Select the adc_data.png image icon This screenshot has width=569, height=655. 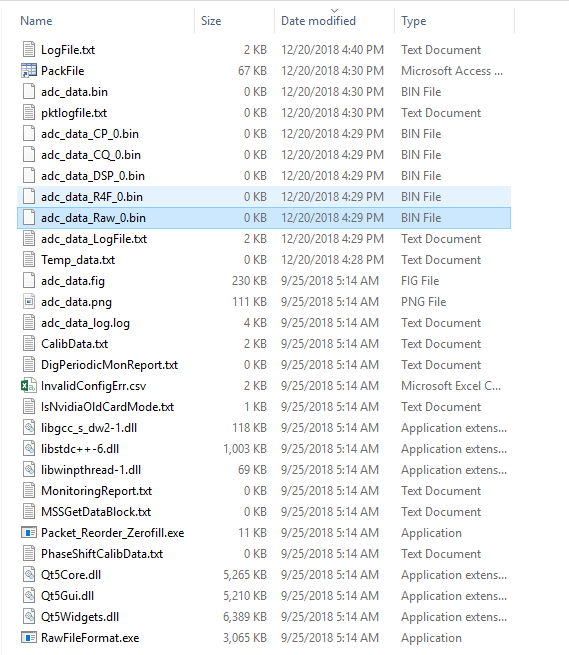[x=29, y=301]
